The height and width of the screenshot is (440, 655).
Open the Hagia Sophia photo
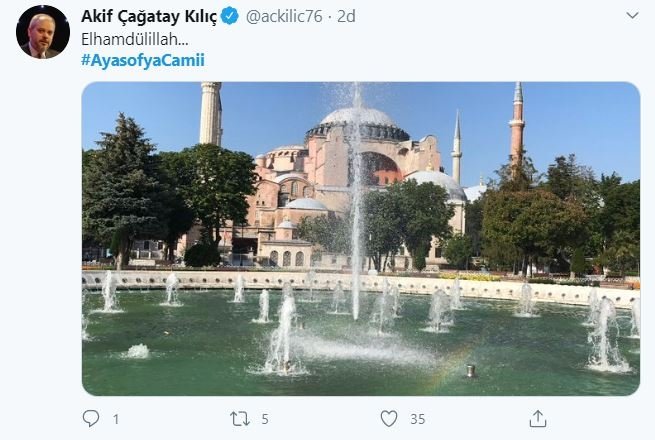click(x=361, y=239)
